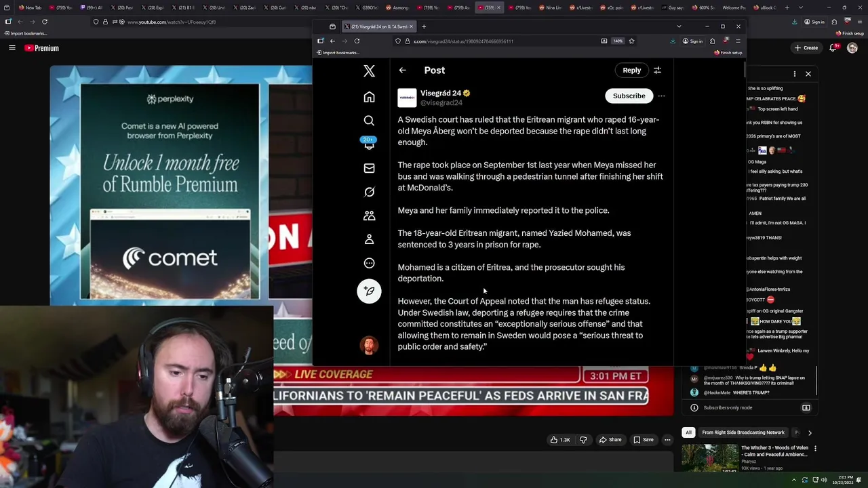Image resolution: width=868 pixels, height=488 pixels.
Task: Open live chat three-dot options menu
Action: (x=795, y=73)
